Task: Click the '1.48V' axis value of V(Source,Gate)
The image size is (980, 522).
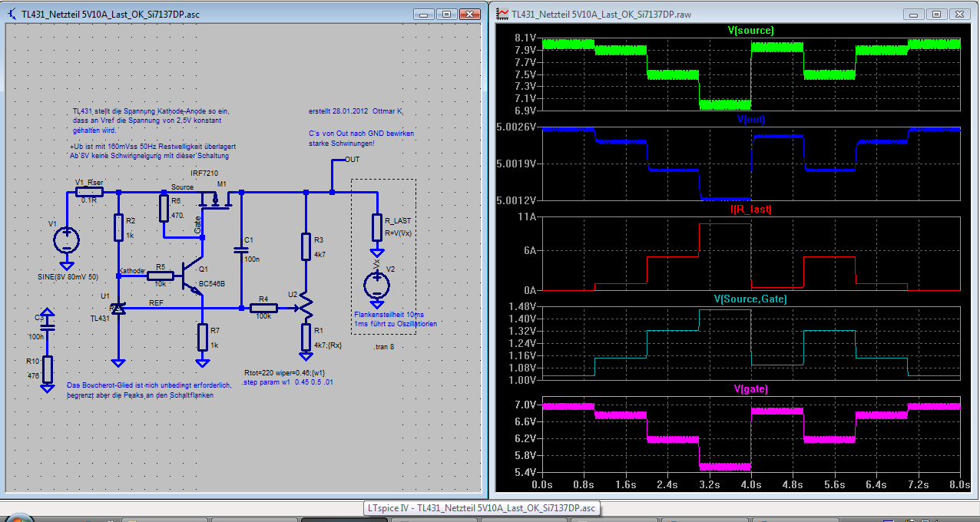Action: [x=522, y=306]
